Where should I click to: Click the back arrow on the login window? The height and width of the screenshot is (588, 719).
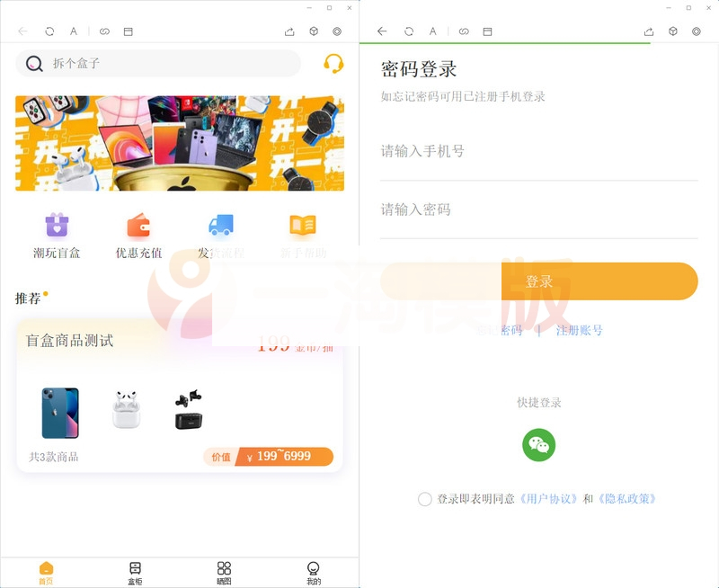pyautogui.click(x=380, y=31)
